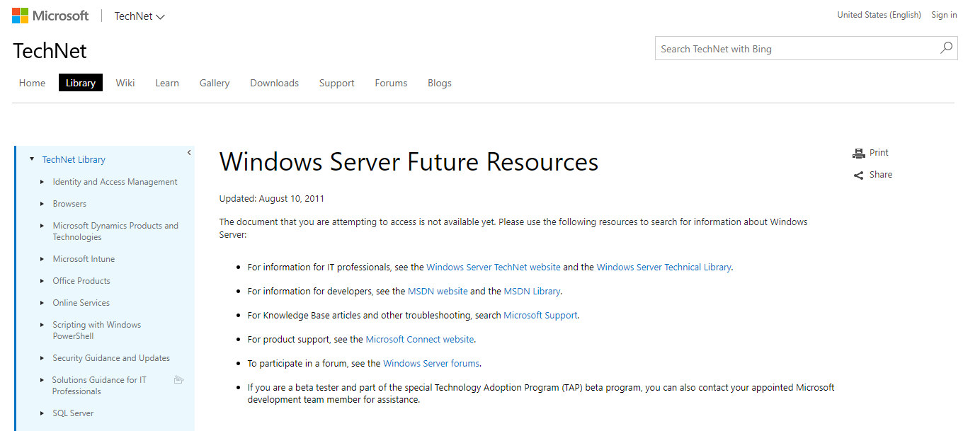Open Microsoft Dynamics Products and Technologies item

(x=115, y=231)
